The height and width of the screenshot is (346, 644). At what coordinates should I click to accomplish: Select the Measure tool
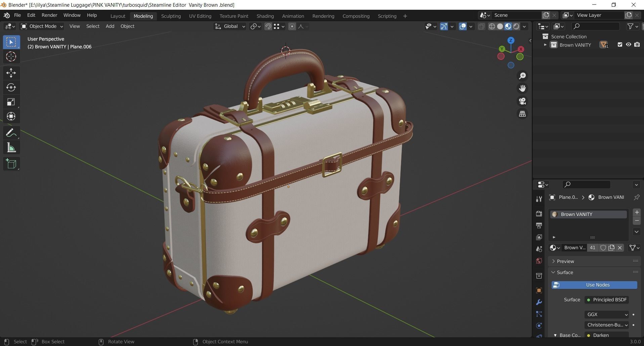pyautogui.click(x=11, y=147)
